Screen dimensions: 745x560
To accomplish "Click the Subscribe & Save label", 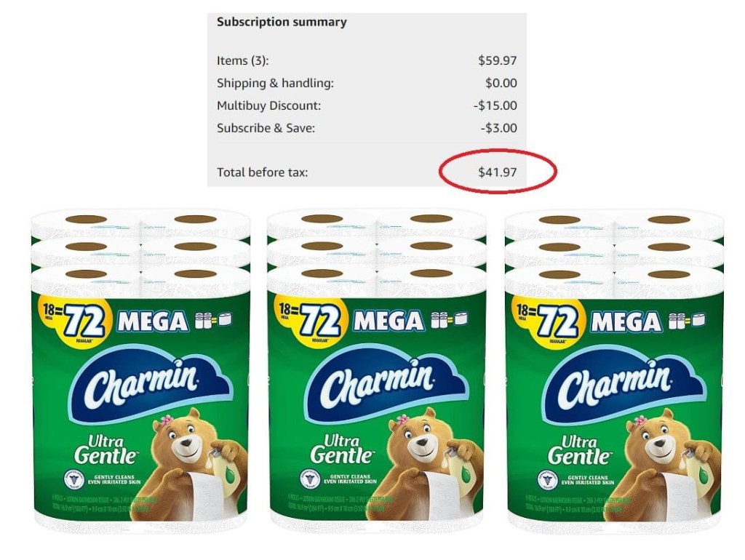I will [266, 128].
